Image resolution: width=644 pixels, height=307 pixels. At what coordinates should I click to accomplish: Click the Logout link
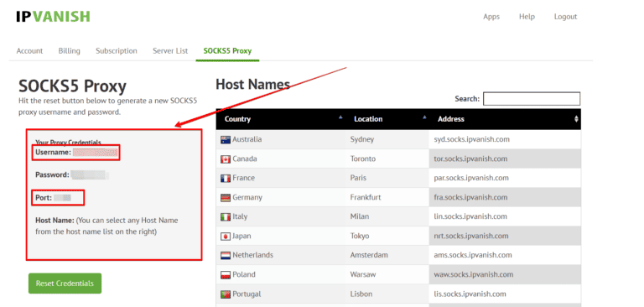(565, 17)
